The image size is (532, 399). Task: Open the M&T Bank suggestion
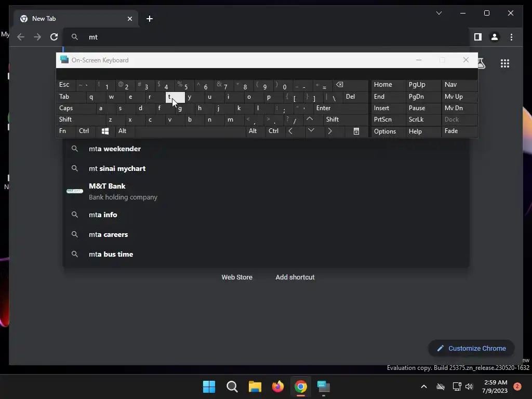click(x=267, y=191)
